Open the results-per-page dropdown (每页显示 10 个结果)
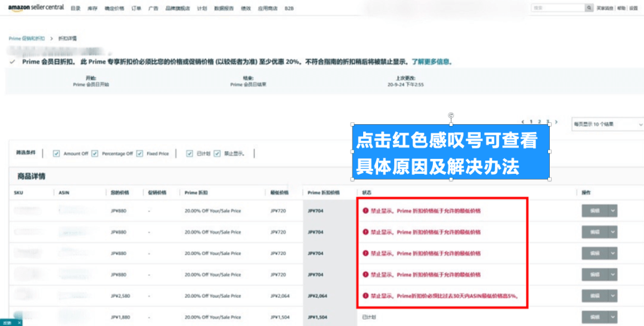 tap(608, 124)
